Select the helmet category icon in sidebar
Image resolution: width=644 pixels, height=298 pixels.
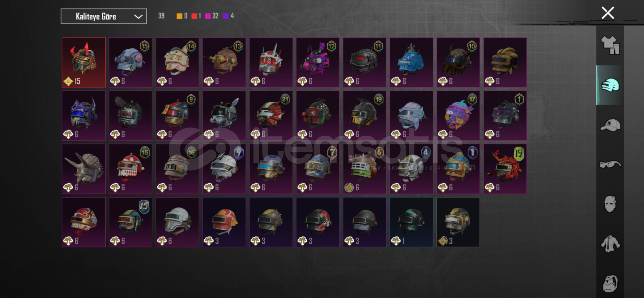click(x=610, y=85)
